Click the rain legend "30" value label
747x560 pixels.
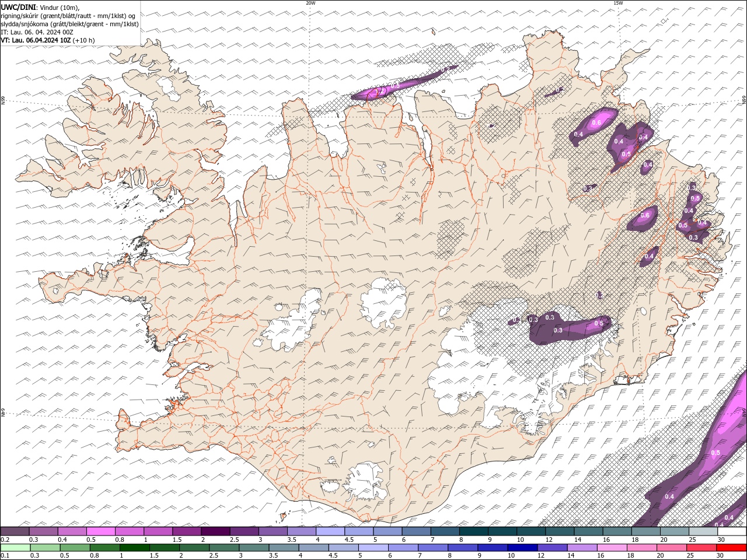[720, 555]
